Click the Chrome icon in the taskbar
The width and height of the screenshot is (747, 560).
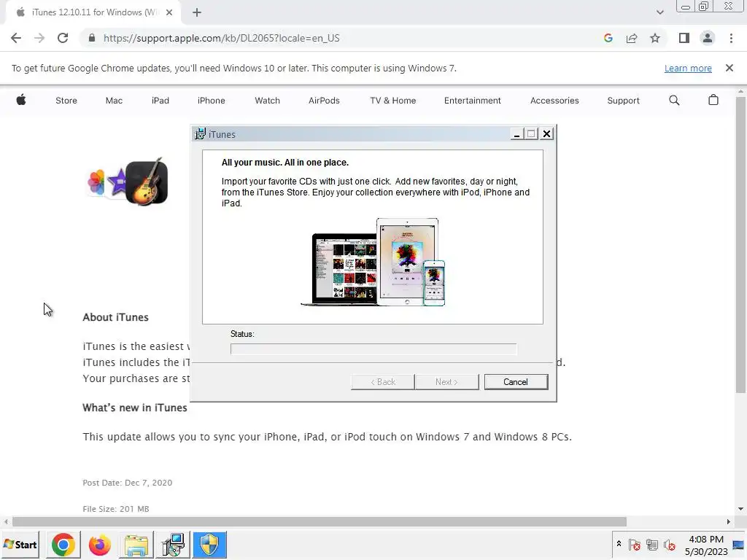(x=63, y=545)
